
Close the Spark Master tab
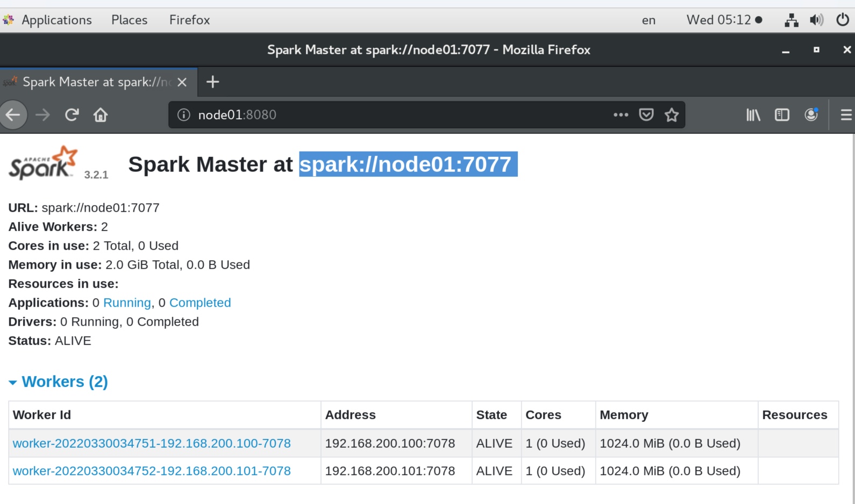(182, 82)
